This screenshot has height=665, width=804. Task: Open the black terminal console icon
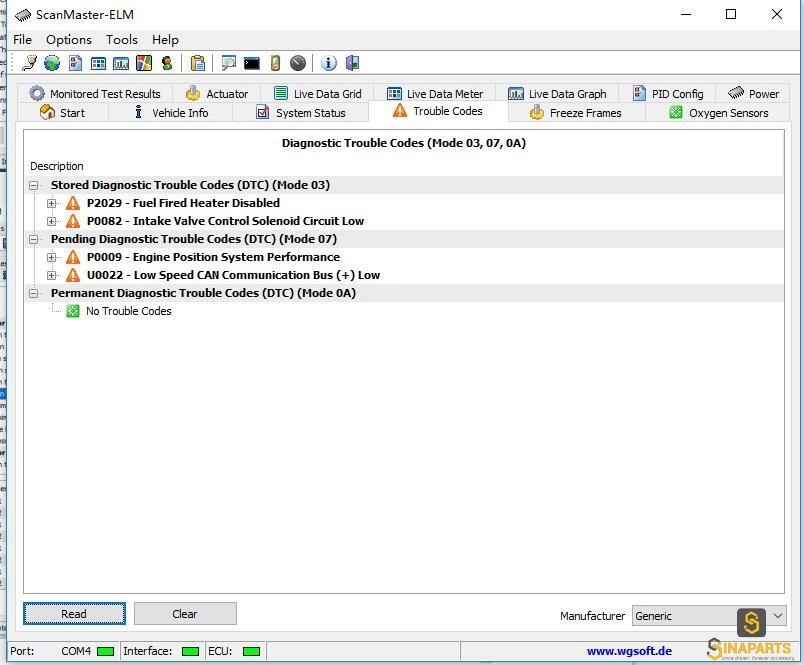(251, 63)
